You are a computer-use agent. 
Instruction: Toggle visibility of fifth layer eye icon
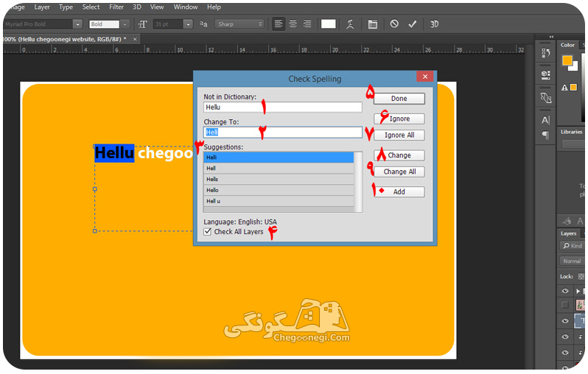click(565, 353)
